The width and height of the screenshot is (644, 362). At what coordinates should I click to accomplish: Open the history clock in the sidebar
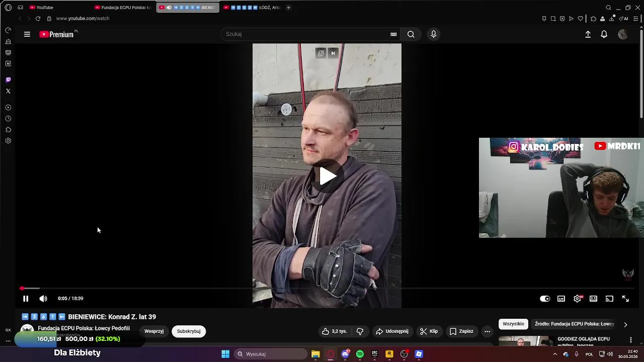point(8,119)
